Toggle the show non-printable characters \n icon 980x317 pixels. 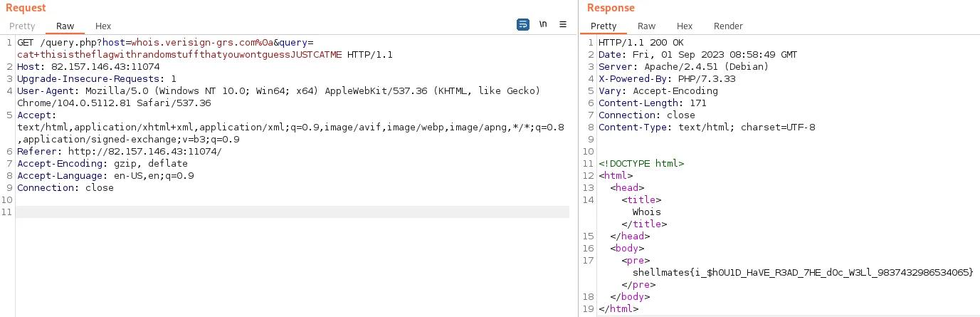pyautogui.click(x=543, y=24)
